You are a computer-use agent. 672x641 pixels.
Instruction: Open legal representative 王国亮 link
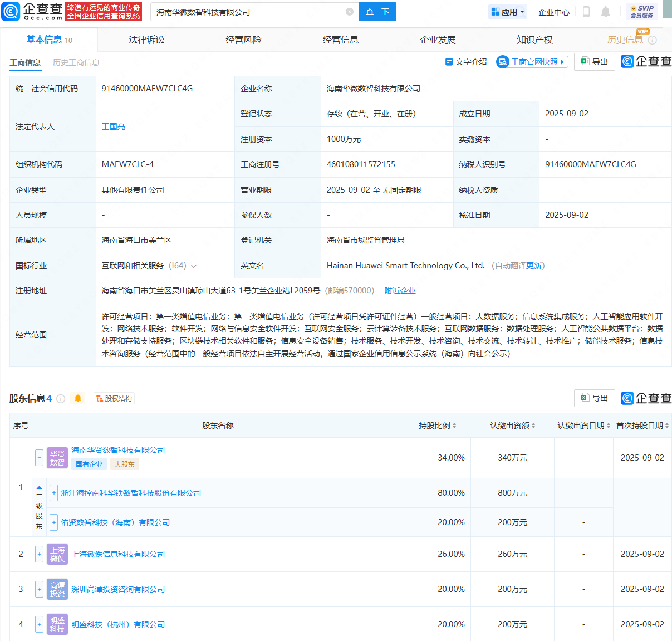(114, 126)
